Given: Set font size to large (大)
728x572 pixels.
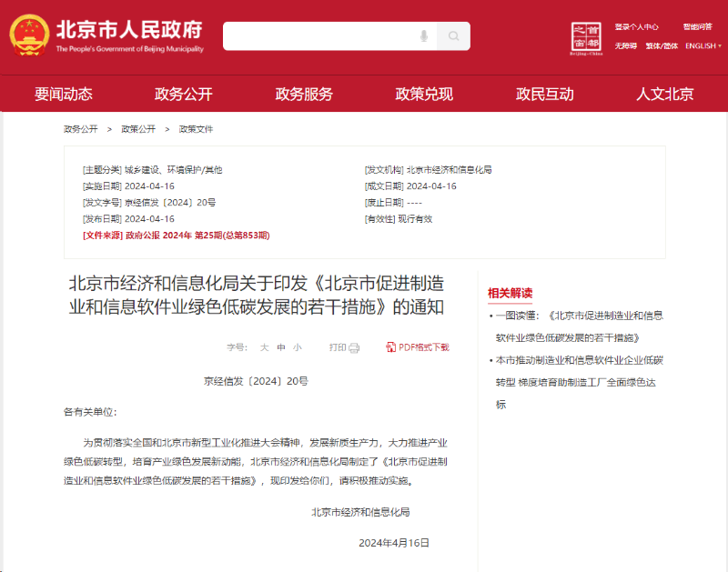Looking at the screenshot, I should coord(265,347).
